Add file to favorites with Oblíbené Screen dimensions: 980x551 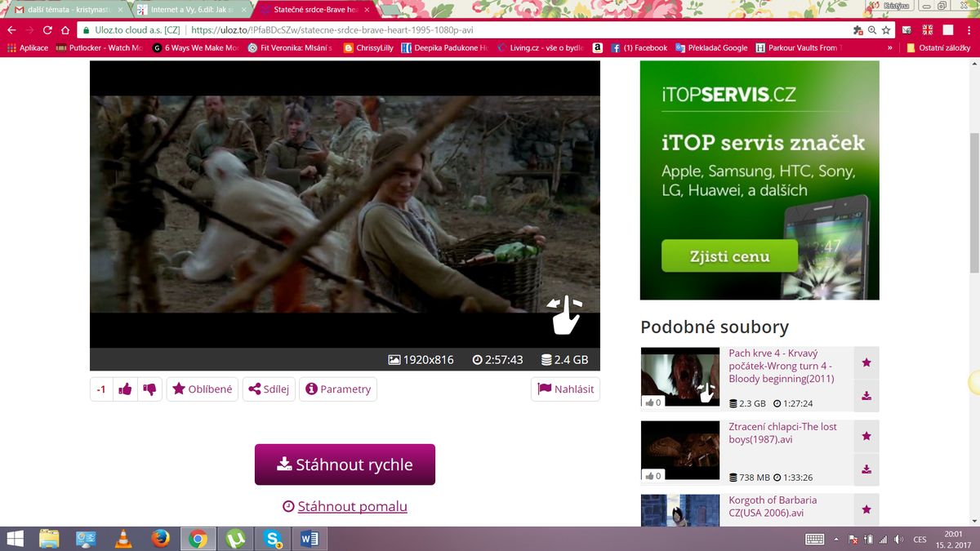pos(203,389)
